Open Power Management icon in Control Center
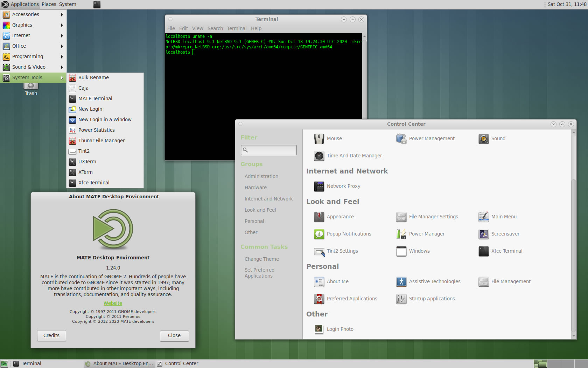588x368 pixels. [x=401, y=139]
